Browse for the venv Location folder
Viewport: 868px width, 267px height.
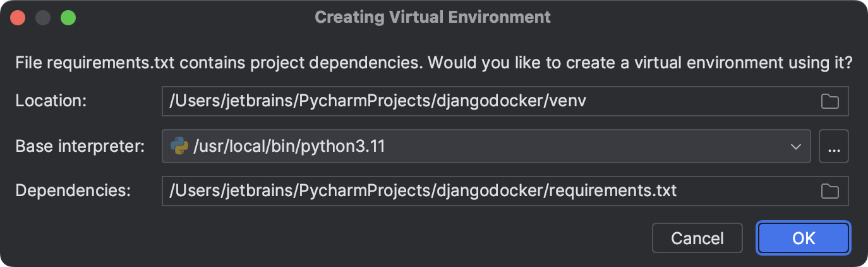pos(829,101)
